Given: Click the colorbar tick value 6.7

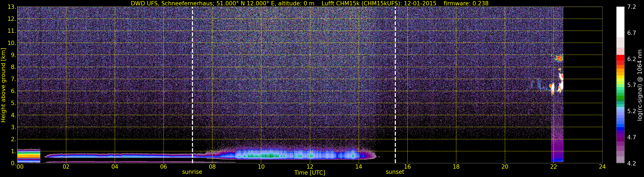Looking at the screenshot, I should tap(632, 33).
